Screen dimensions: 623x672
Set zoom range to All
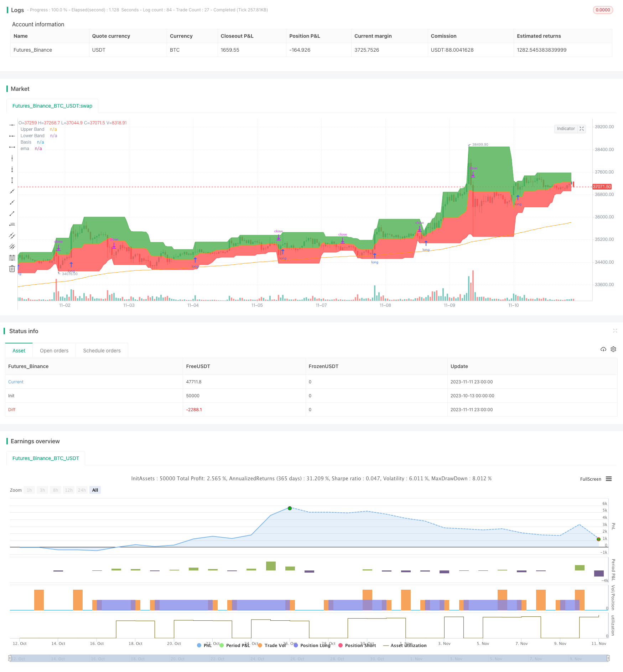[x=95, y=490]
